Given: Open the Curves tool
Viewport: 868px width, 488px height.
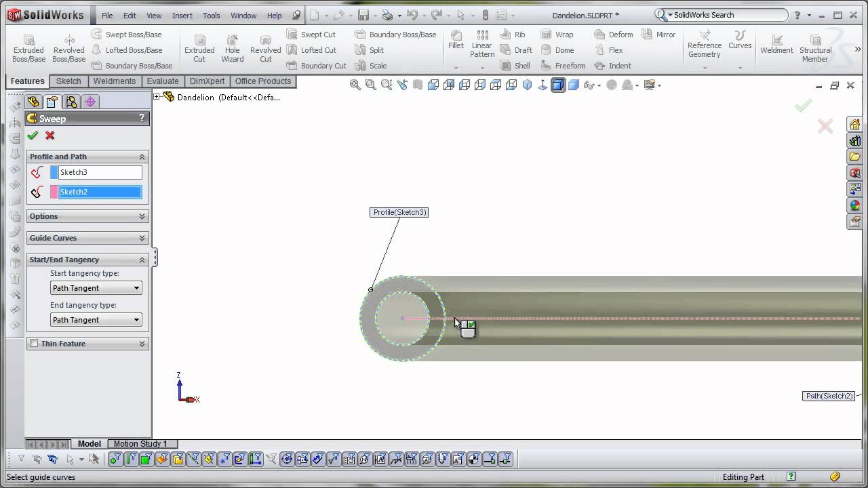Looking at the screenshot, I should tap(740, 40).
